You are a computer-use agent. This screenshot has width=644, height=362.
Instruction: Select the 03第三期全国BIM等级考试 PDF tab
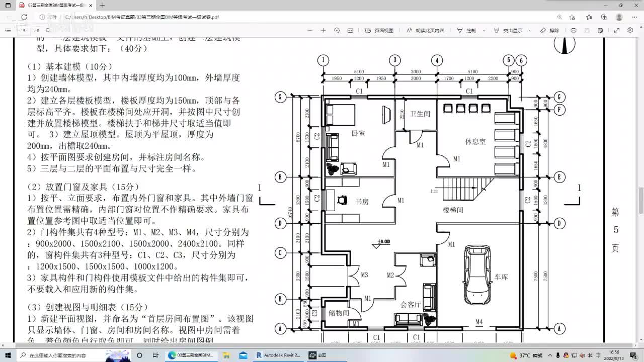tap(54, 5)
